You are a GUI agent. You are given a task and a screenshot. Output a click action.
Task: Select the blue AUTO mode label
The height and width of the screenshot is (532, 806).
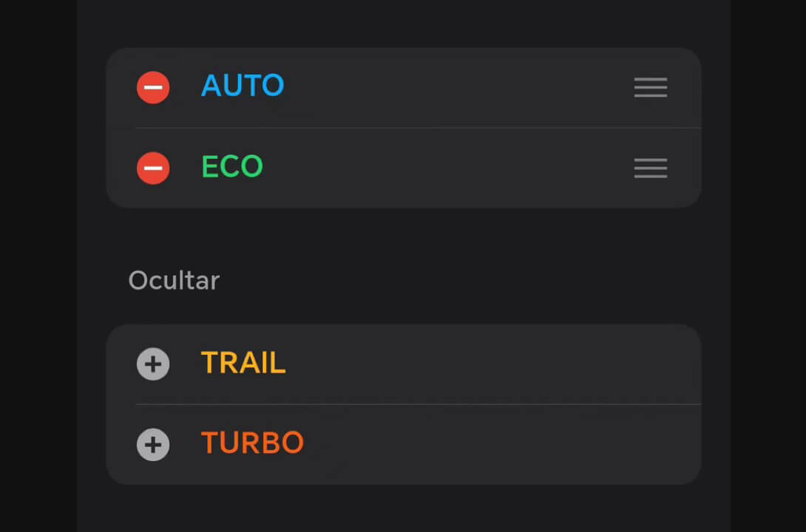click(x=243, y=86)
